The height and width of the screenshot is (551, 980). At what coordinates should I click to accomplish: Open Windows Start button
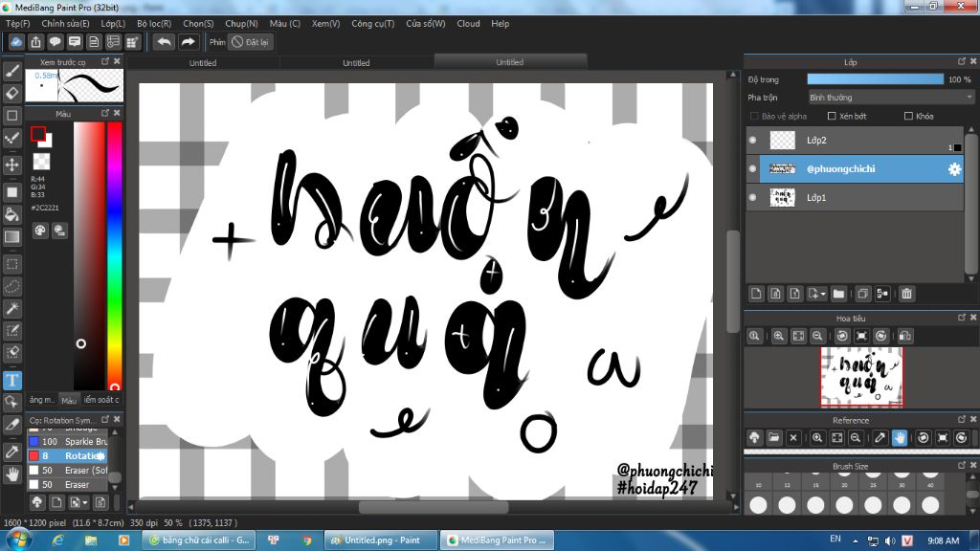pos(18,540)
